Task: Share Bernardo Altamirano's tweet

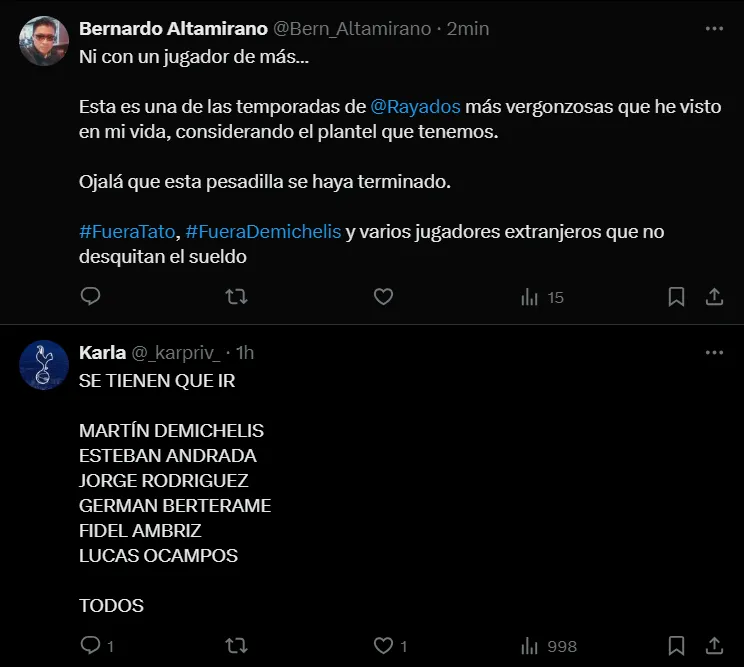Action: 715,297
